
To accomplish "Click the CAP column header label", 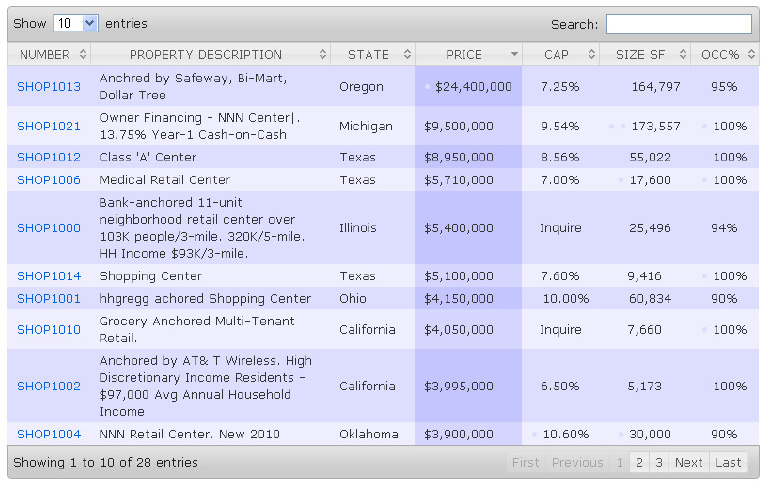I will click(x=556, y=55).
